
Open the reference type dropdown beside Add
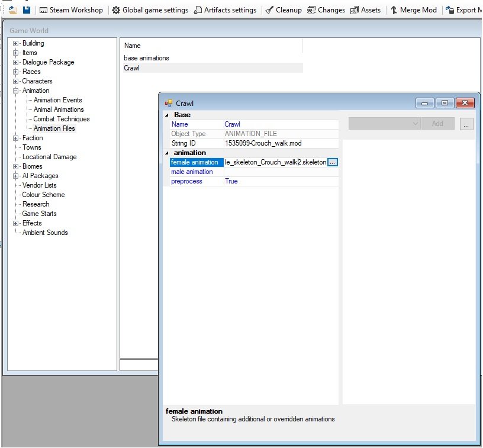[x=384, y=124]
